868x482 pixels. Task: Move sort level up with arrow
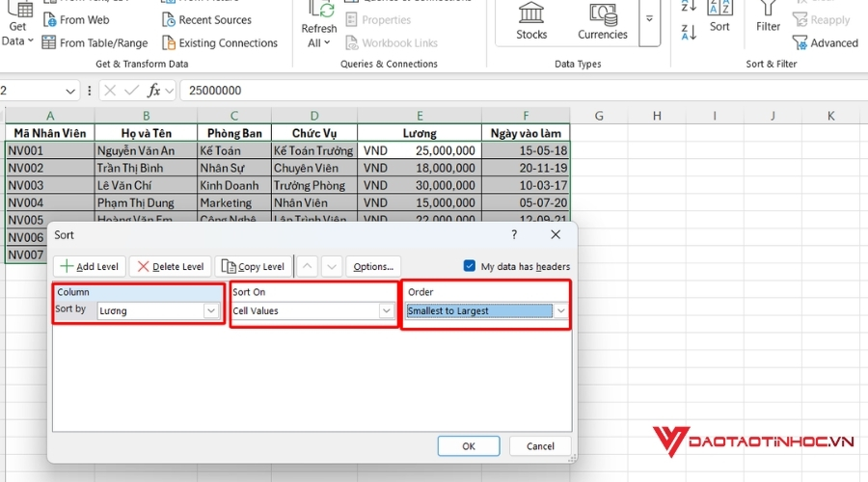306,267
